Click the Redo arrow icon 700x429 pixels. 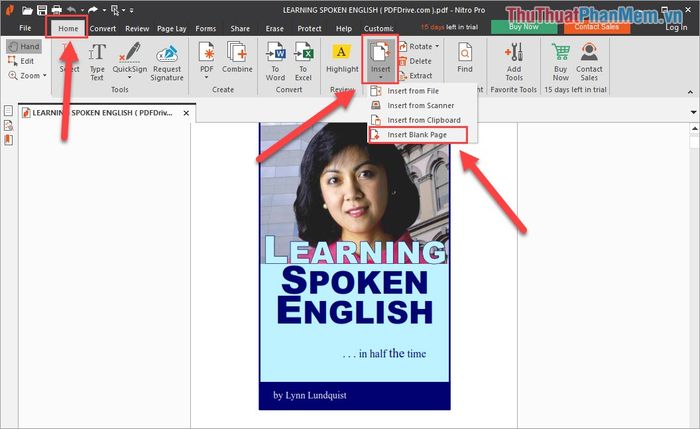[92, 9]
